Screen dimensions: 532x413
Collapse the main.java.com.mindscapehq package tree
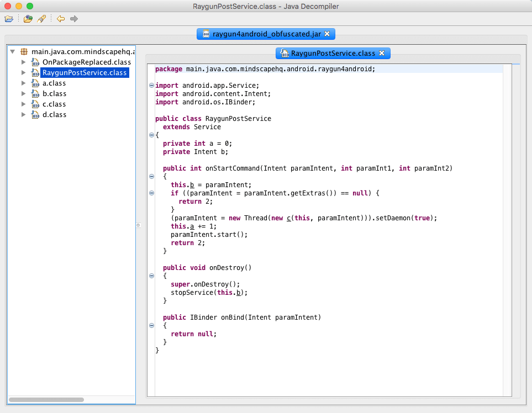12,51
